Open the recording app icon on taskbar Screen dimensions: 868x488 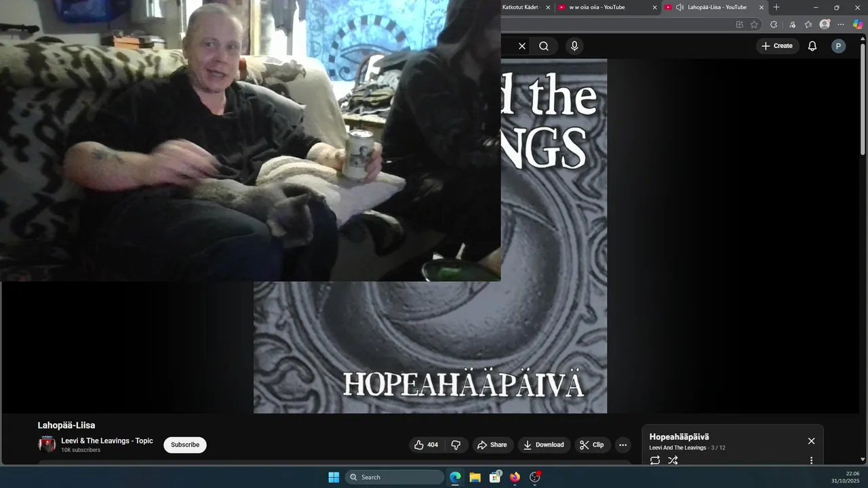(535, 477)
